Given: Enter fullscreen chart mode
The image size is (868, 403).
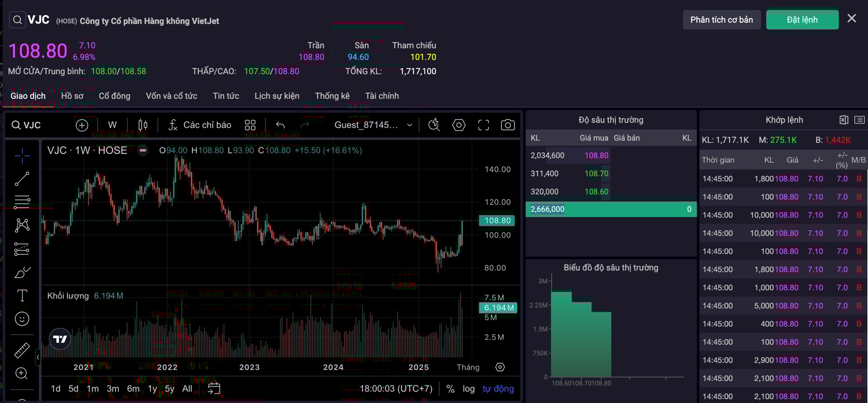Looking at the screenshot, I should coord(483,125).
